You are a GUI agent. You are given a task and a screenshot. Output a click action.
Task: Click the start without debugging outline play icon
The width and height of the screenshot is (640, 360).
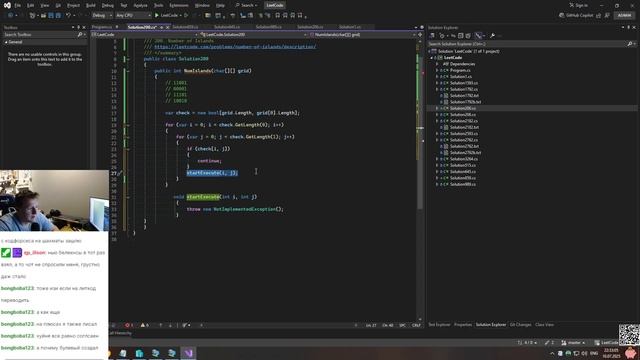click(x=186, y=16)
